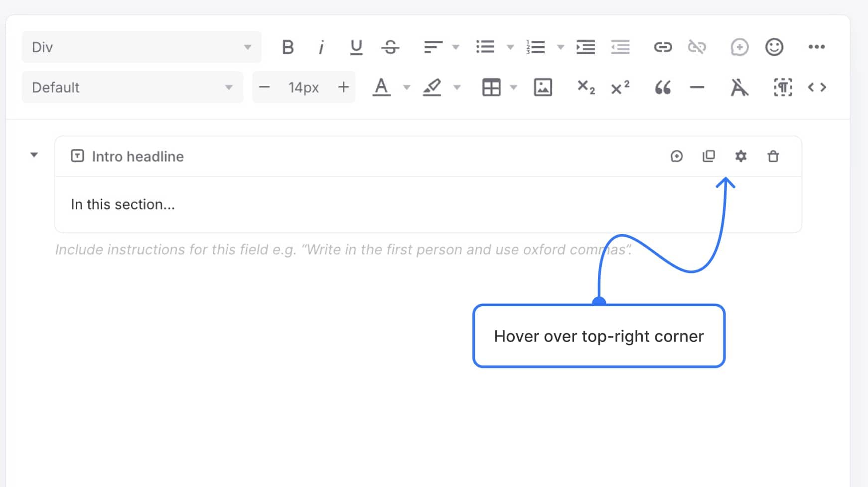Open table options dropdown arrow
The height and width of the screenshot is (487, 868).
click(x=514, y=88)
